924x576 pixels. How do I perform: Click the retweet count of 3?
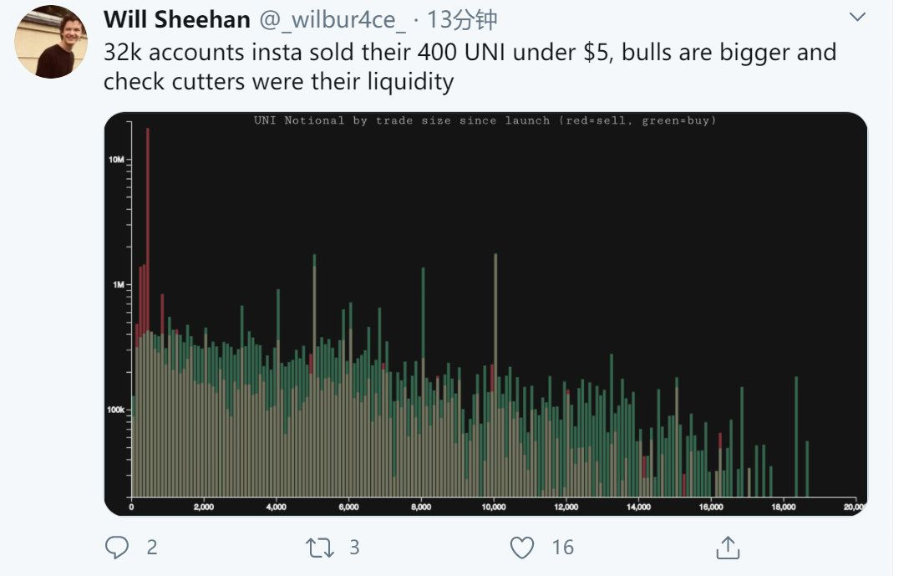click(354, 548)
